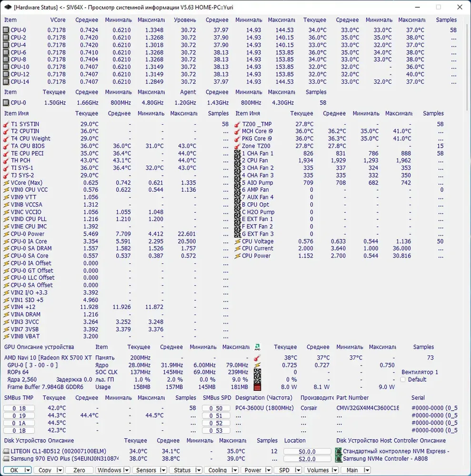
Task: Select the SMBus TMP 0_18 field
Action: pyautogui.click(x=19, y=408)
